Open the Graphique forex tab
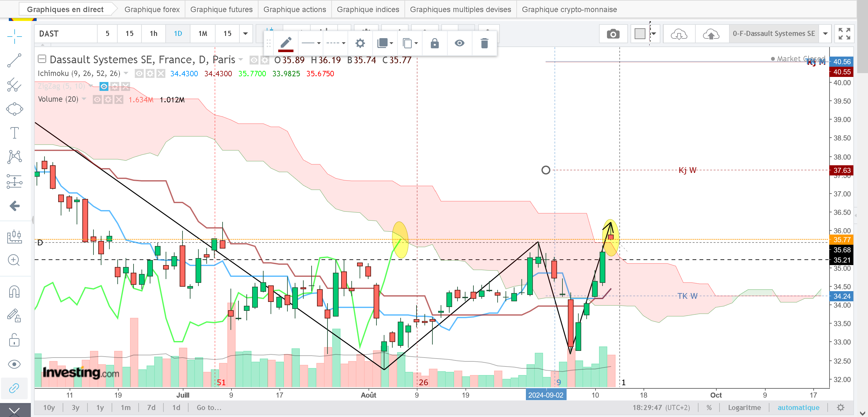 (152, 10)
